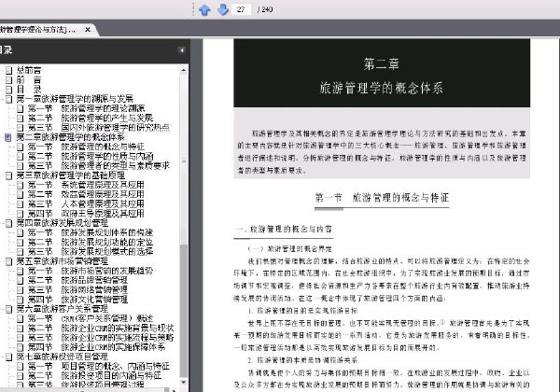Jump to 第三章旅游管理学的基础原理

click(x=71, y=175)
